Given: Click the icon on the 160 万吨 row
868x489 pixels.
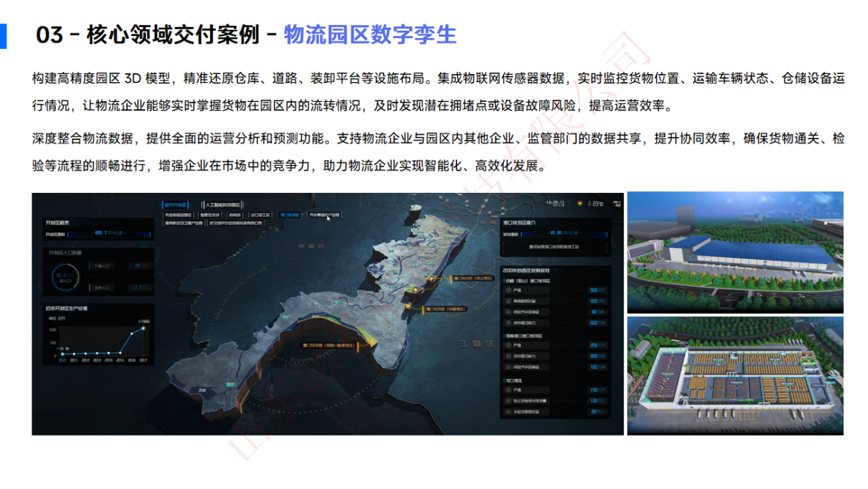Looking at the screenshot, I should point(509,367).
